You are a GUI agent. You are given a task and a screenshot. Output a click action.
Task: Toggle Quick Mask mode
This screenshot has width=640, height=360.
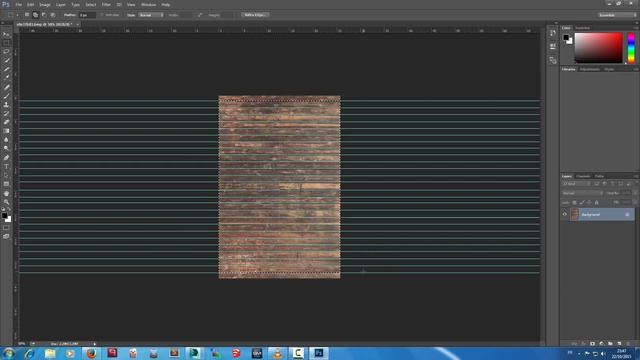click(6, 228)
